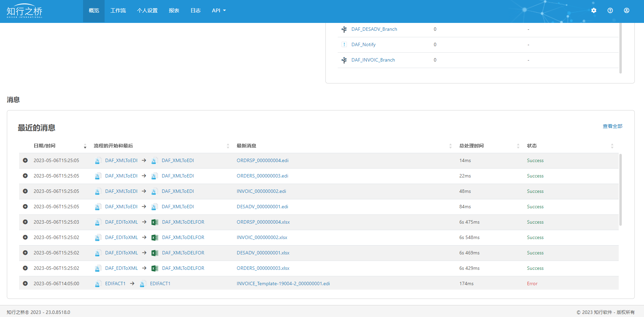Open the DAF_INVOIC_Branch connector link
The image size is (644, 317).
coord(373,60)
